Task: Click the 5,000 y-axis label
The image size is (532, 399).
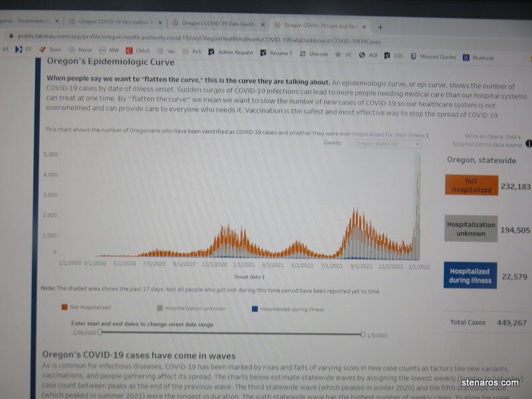Action: (51, 154)
